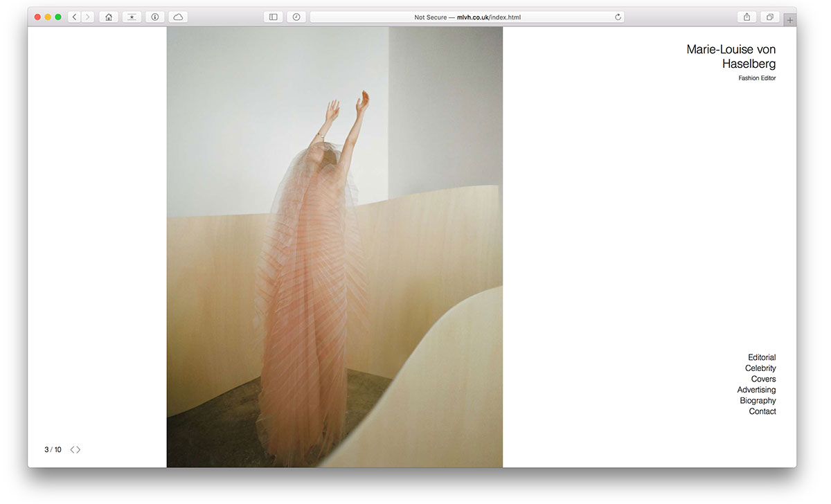This screenshot has width=831, height=504.
Task: Focus the address bar mlvh.co.uk/index.html
Action: 467,17
